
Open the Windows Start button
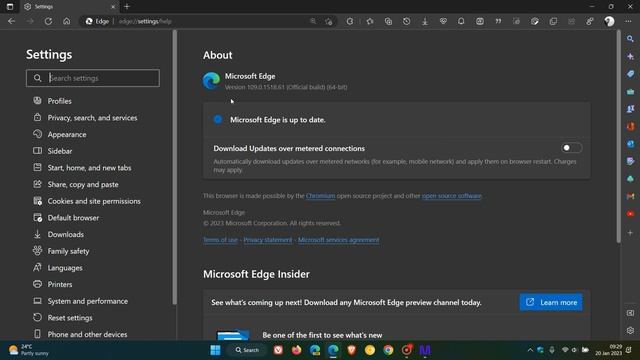tap(216, 350)
